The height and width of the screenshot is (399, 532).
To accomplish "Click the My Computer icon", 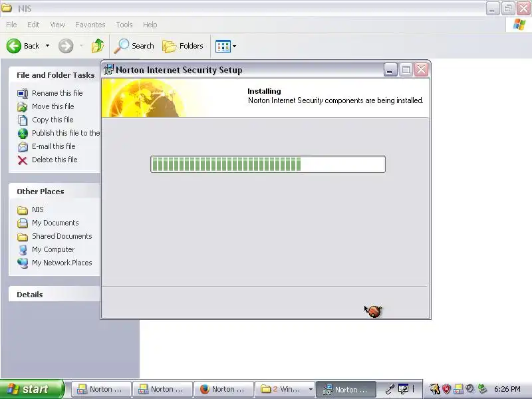I will [23, 250].
